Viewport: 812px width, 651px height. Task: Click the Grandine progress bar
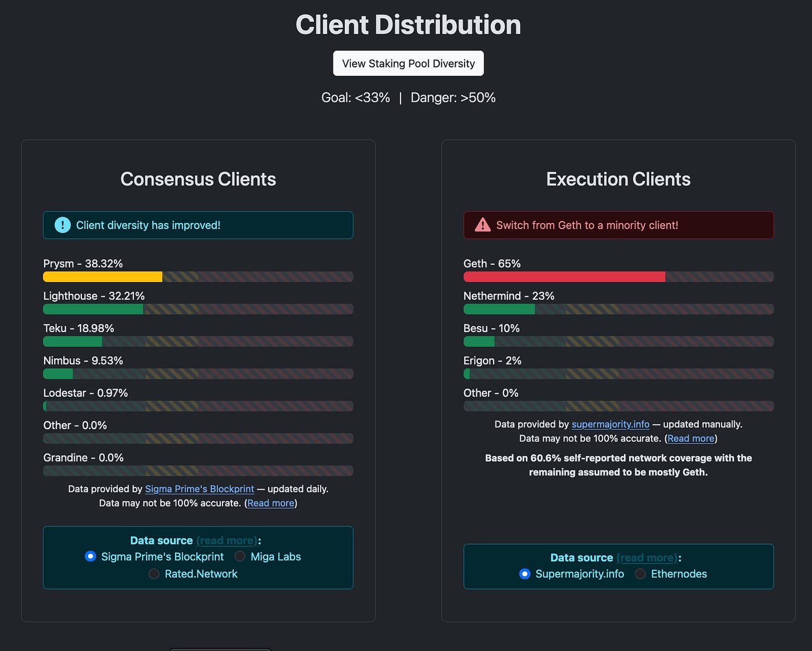198,470
